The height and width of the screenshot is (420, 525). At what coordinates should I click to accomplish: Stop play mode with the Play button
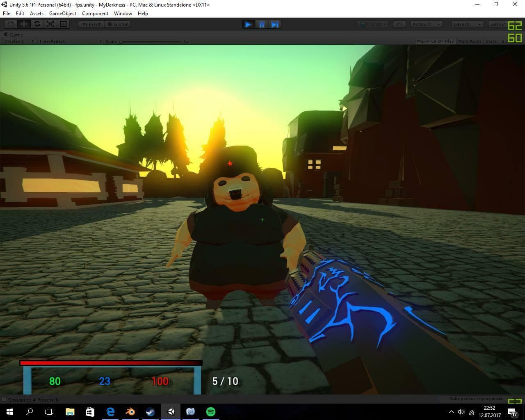coord(249,24)
